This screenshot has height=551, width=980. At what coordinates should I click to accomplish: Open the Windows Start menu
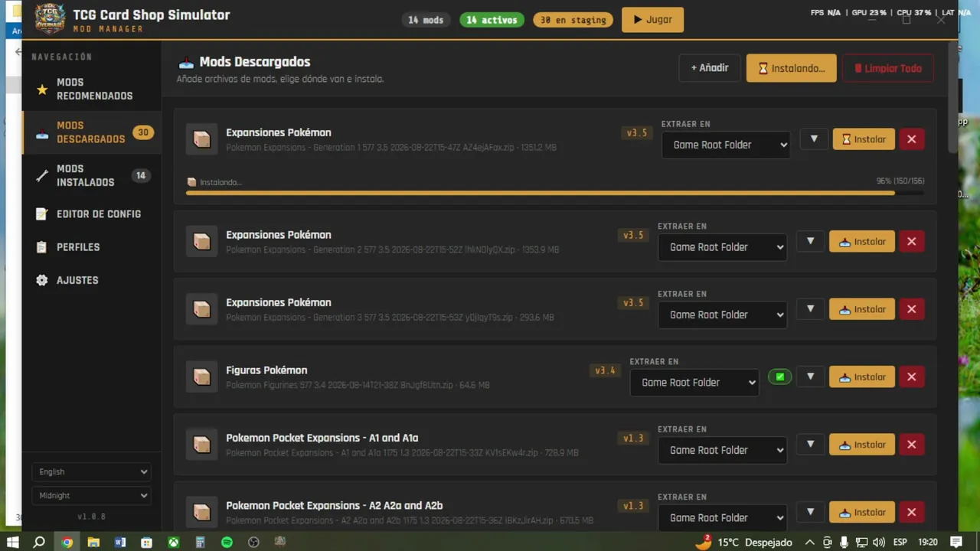coord(12,543)
